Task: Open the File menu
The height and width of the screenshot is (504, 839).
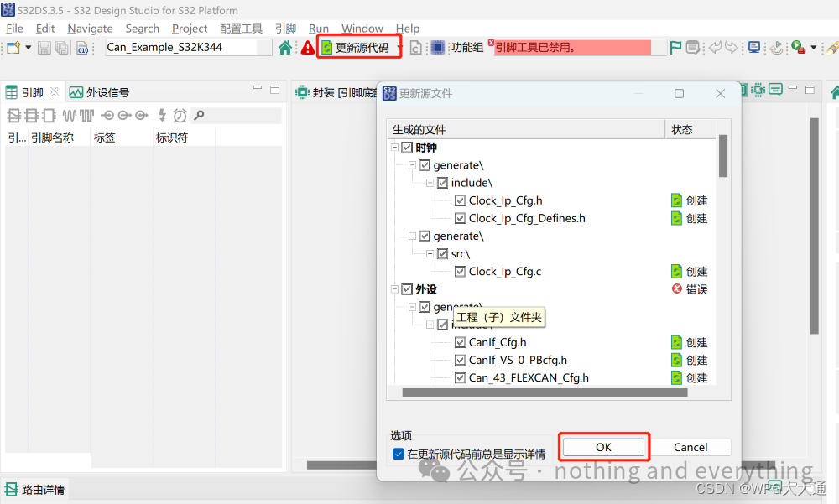Action: [x=14, y=29]
